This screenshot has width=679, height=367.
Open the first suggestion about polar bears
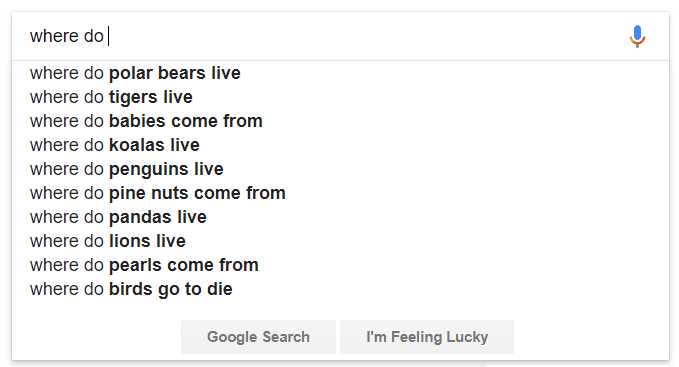tap(340, 73)
